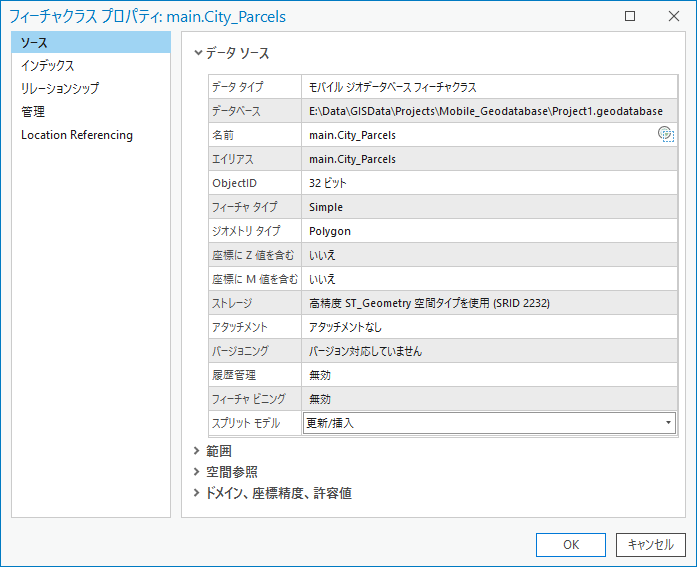
Task: Collapse the データ ソース section
Action: point(198,54)
